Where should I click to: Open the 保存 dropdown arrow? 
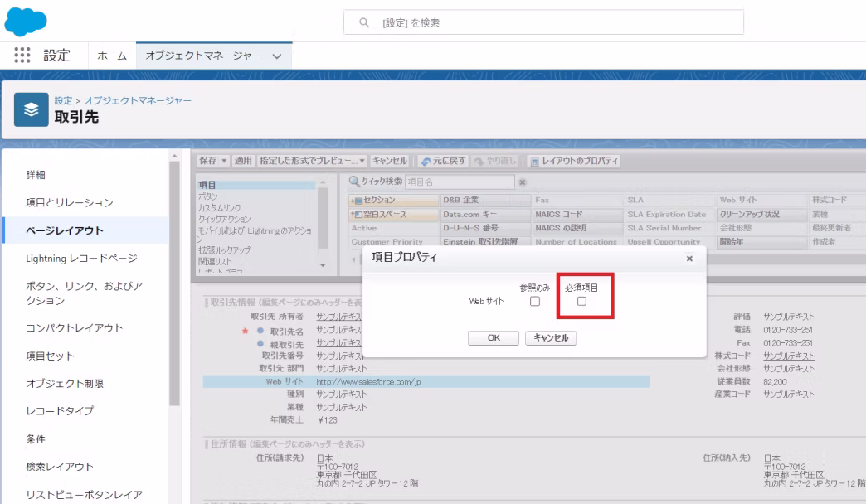pyautogui.click(x=224, y=161)
